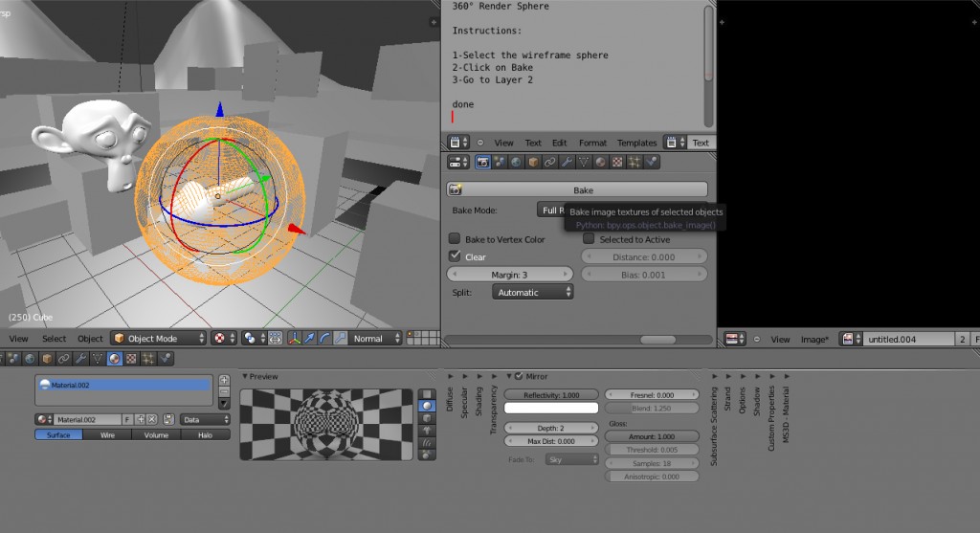The image size is (980, 533).
Task: Open Select menu in 3D viewport
Action: point(54,339)
